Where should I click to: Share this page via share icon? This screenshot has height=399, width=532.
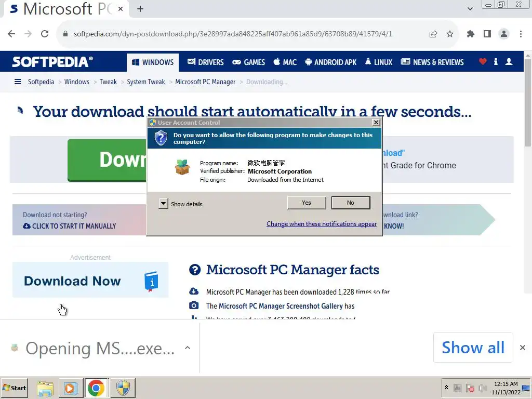point(433,34)
